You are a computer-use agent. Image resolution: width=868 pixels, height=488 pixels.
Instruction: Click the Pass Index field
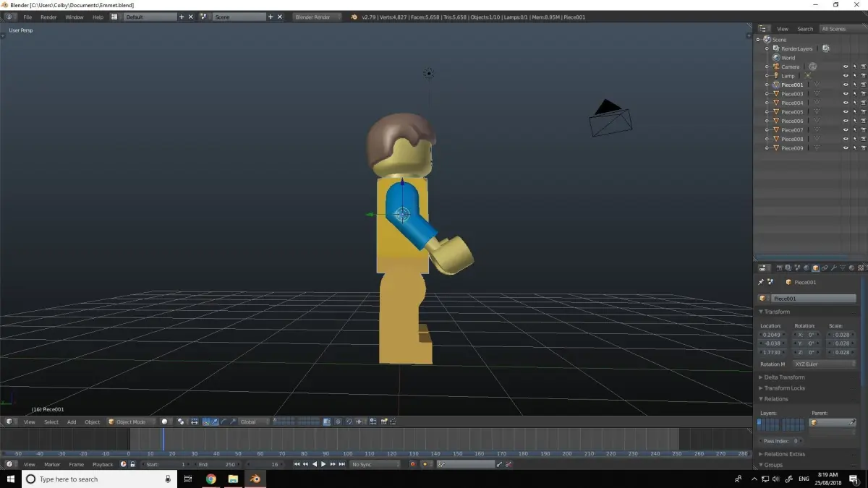coord(781,441)
